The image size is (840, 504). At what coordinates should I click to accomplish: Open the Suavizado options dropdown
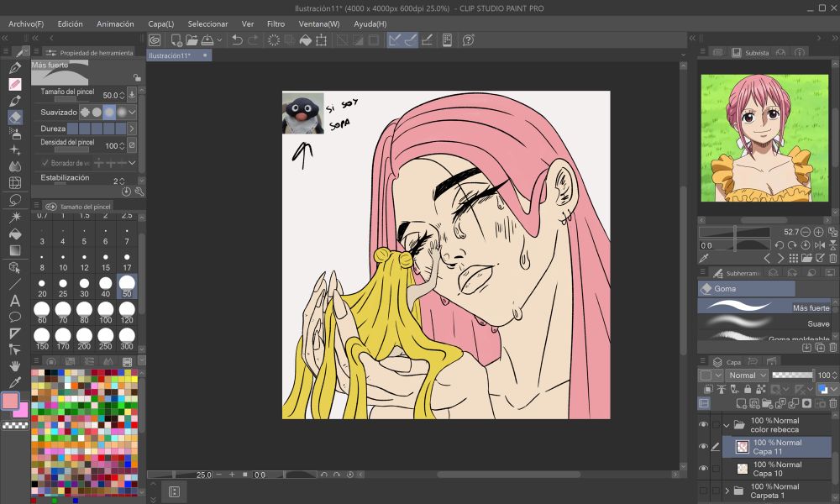132,112
